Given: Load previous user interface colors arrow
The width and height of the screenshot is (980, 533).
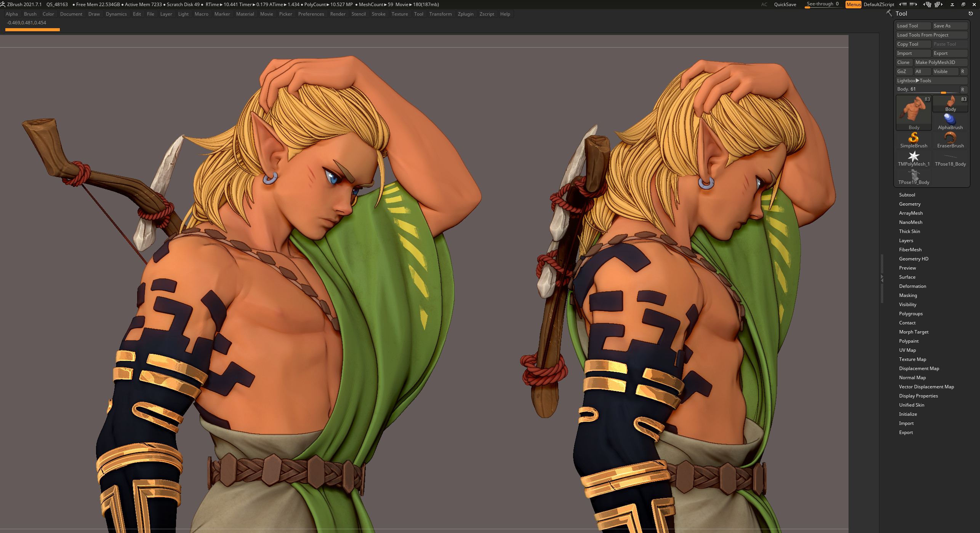Looking at the screenshot, I should click(902, 5).
